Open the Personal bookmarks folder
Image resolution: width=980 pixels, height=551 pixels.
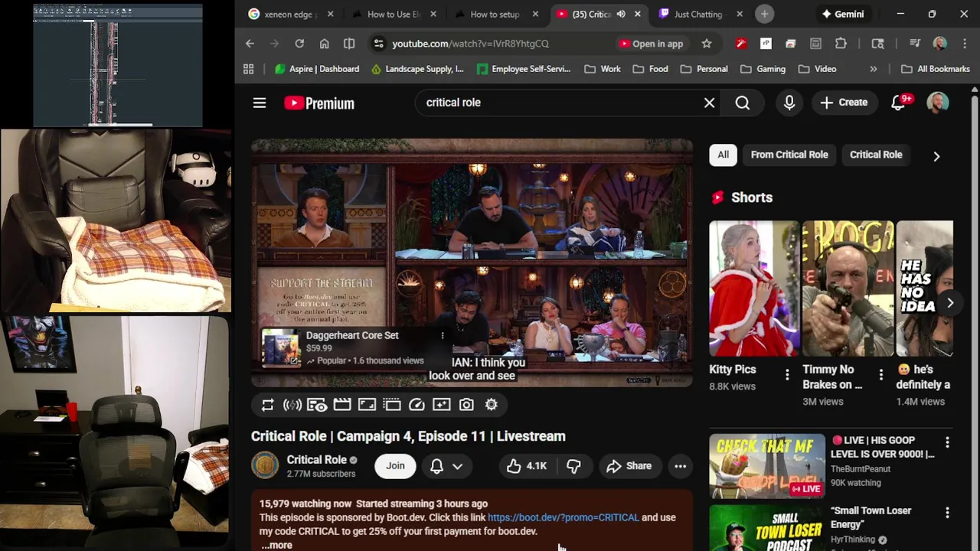tap(704, 69)
